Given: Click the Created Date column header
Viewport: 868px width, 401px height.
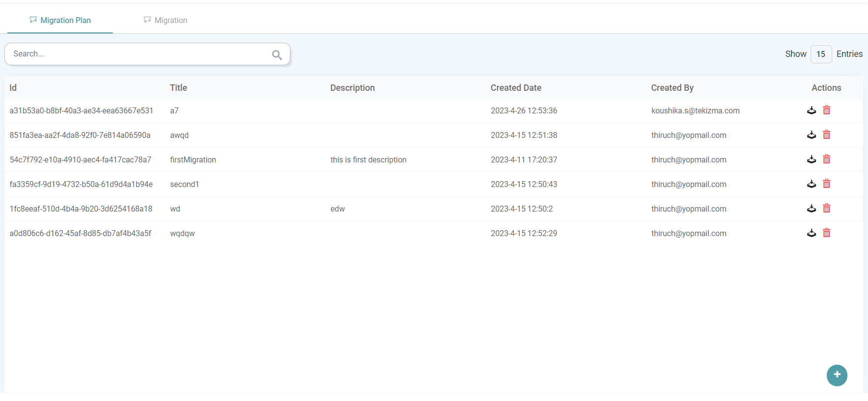Looking at the screenshot, I should pyautogui.click(x=516, y=88).
